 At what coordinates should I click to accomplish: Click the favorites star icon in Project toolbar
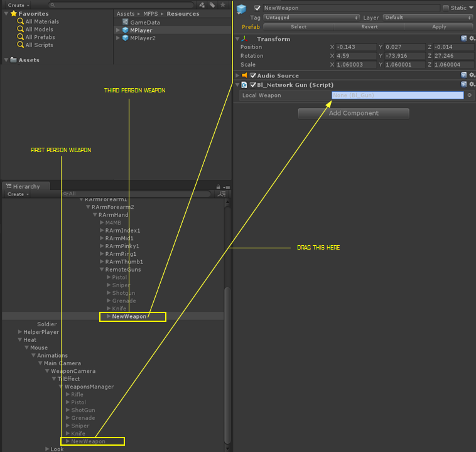222,5
